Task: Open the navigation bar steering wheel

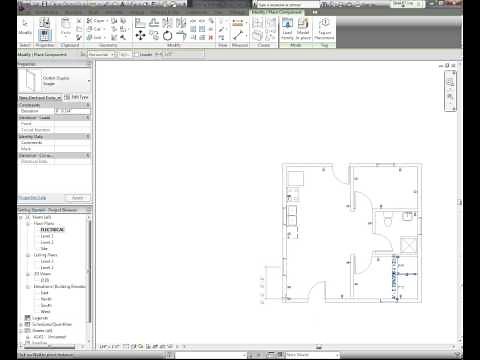Action: tap(450, 82)
